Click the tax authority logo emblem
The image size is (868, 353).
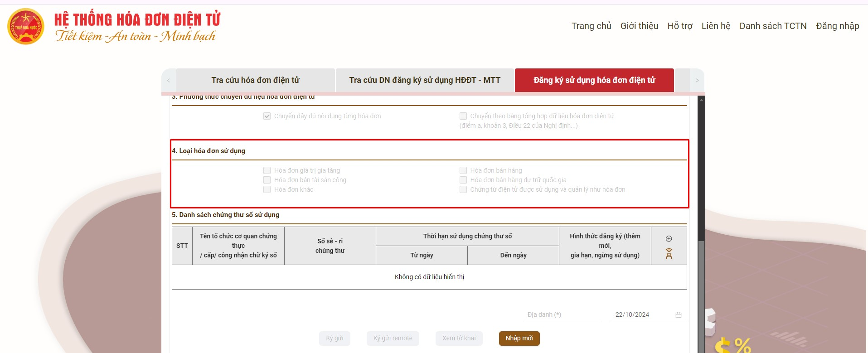point(26,27)
